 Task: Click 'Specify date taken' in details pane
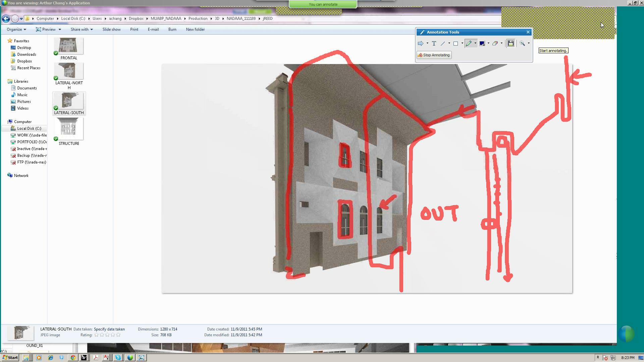click(x=109, y=329)
